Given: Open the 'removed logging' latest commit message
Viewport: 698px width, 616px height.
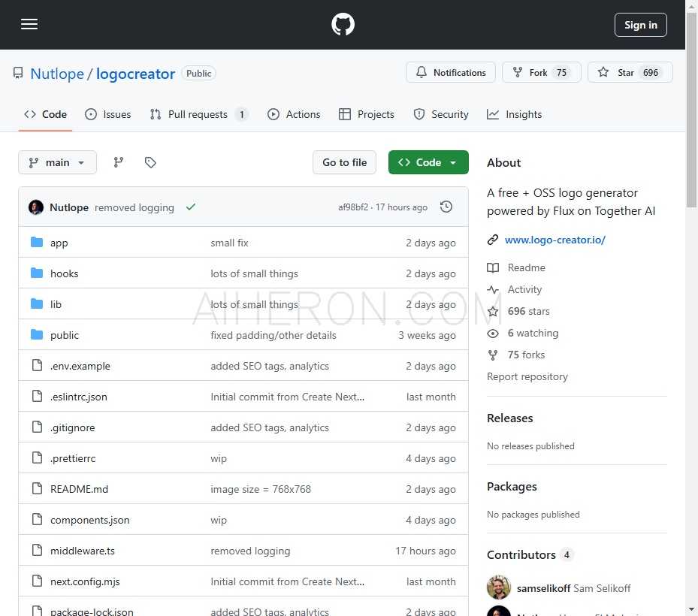Looking at the screenshot, I should pyautogui.click(x=134, y=207).
